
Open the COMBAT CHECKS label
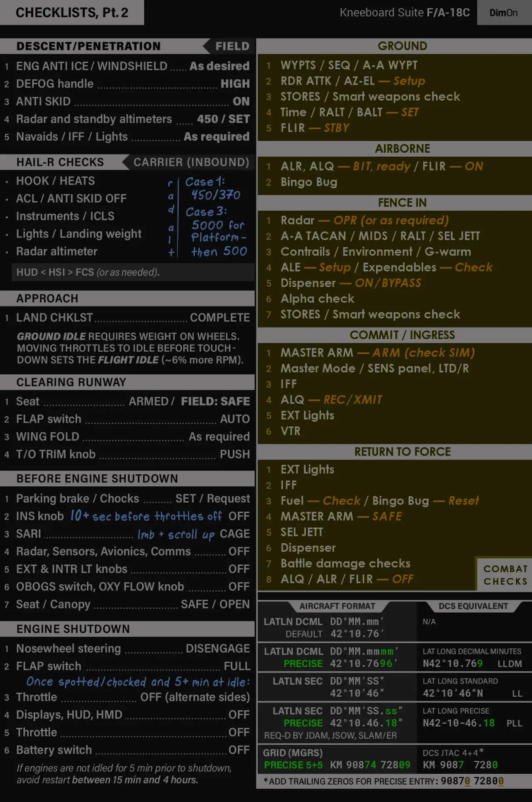click(x=505, y=575)
